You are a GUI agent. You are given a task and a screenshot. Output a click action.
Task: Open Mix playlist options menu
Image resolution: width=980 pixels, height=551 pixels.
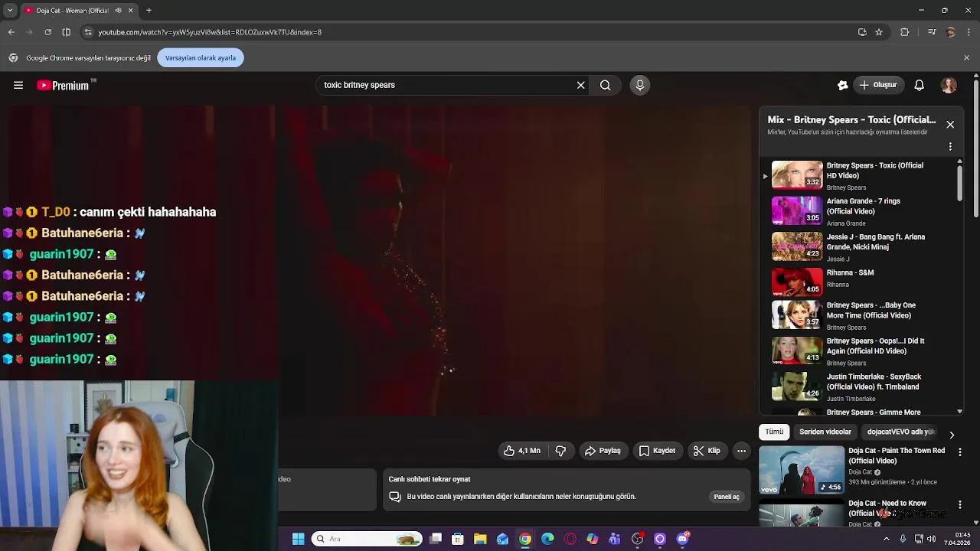pyautogui.click(x=950, y=146)
